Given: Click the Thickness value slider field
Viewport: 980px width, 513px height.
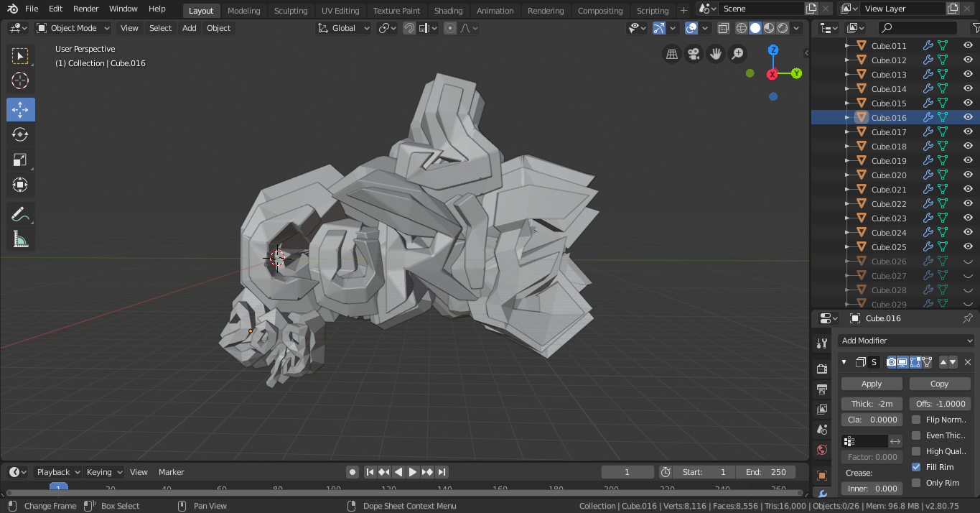Looking at the screenshot, I should click(x=872, y=404).
